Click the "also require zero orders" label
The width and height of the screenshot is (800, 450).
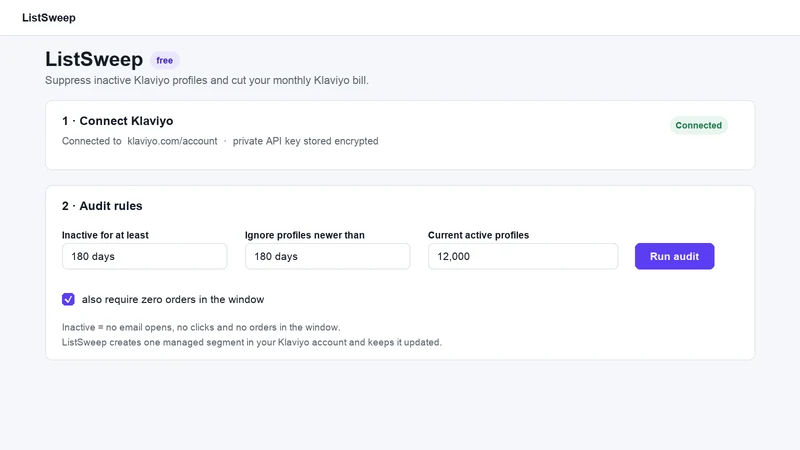(173, 299)
